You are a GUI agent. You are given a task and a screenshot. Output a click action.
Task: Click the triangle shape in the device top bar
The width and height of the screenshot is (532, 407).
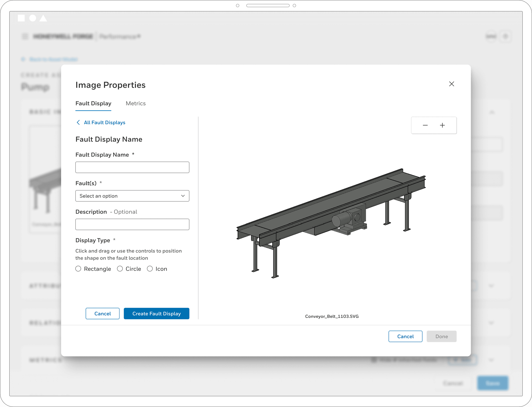(x=43, y=18)
